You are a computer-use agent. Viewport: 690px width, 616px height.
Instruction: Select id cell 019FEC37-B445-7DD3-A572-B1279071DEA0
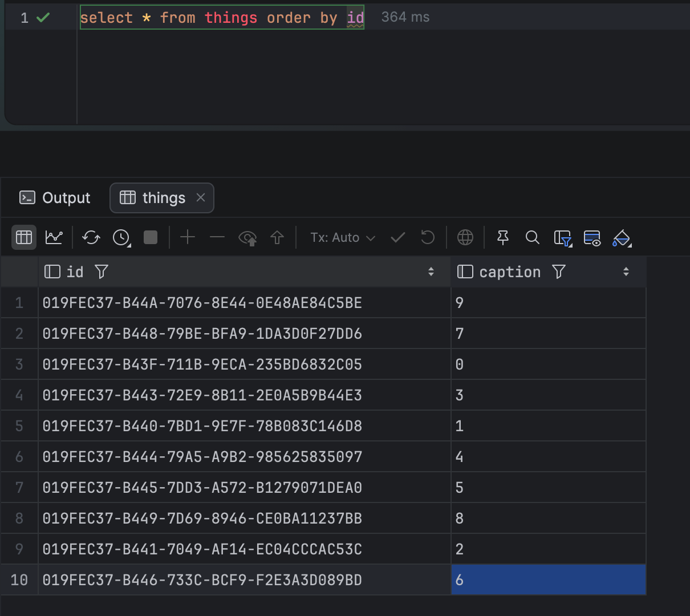[x=244, y=488]
